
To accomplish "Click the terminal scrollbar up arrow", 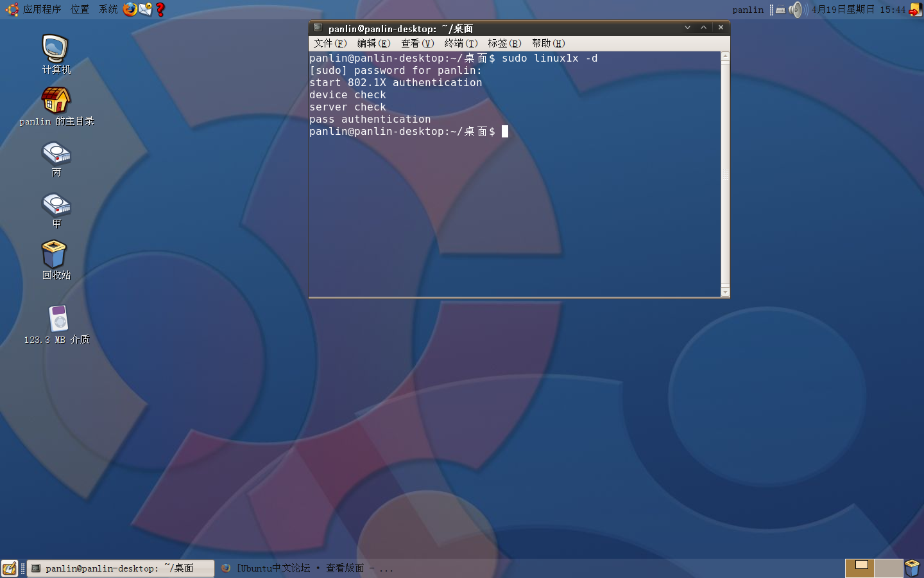I will pyautogui.click(x=725, y=57).
